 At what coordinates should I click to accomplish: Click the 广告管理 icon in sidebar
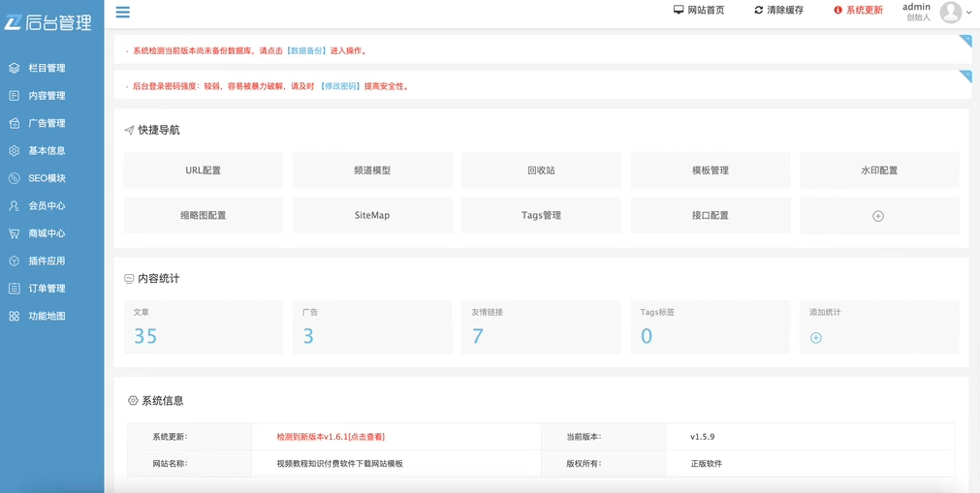pos(15,123)
